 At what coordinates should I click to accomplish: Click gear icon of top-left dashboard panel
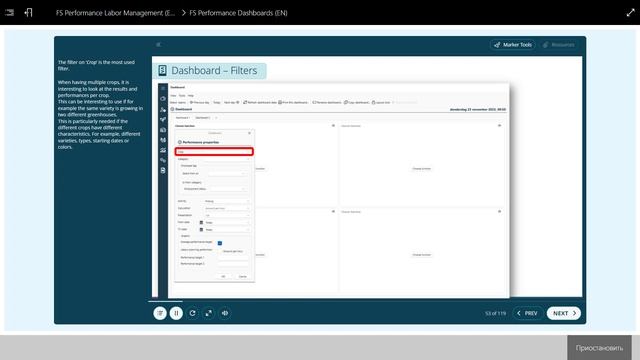(x=333, y=126)
